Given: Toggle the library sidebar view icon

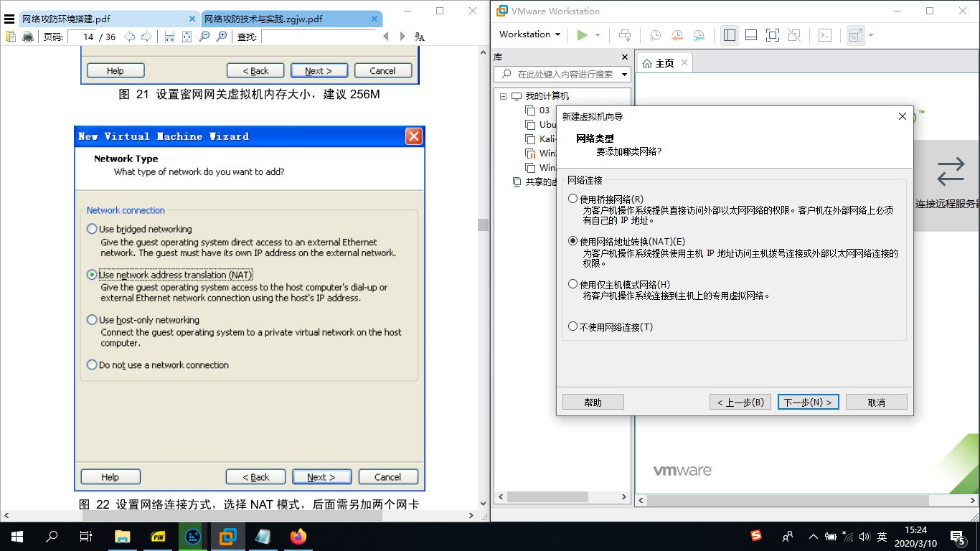Looking at the screenshot, I should [x=730, y=34].
